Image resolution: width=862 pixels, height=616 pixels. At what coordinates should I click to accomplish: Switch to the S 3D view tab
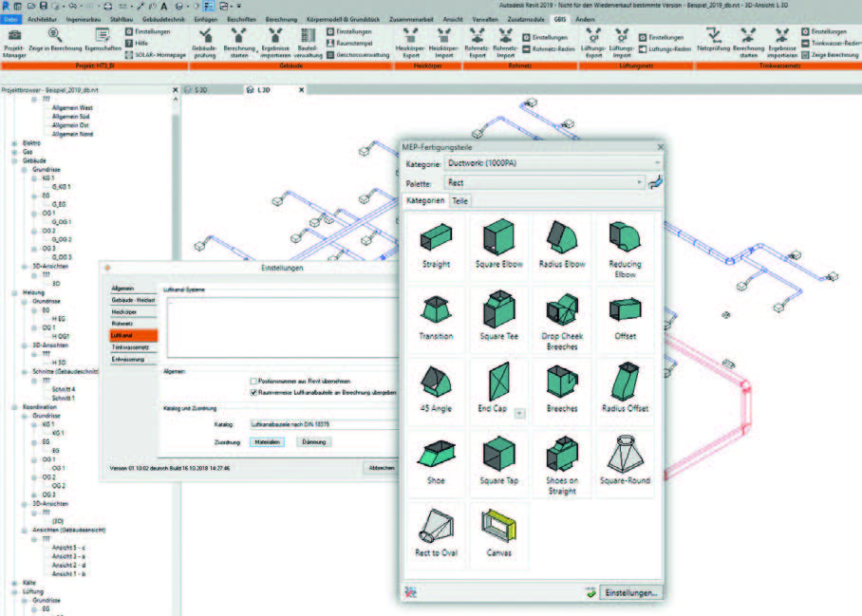(201, 89)
